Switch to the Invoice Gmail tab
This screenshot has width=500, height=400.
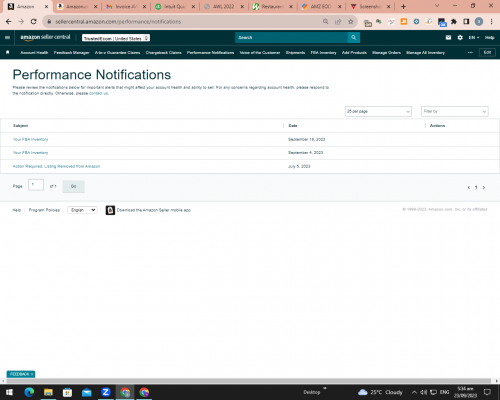125,7
